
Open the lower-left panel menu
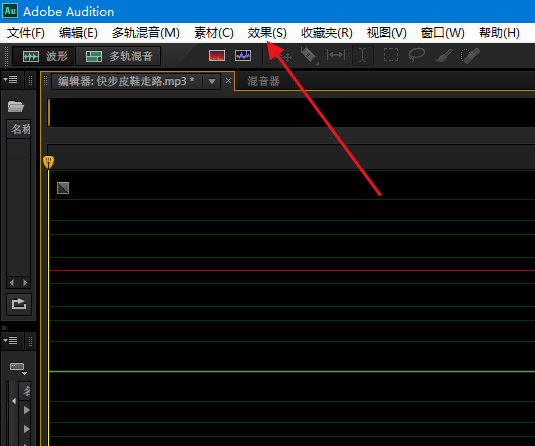[x=11, y=341]
